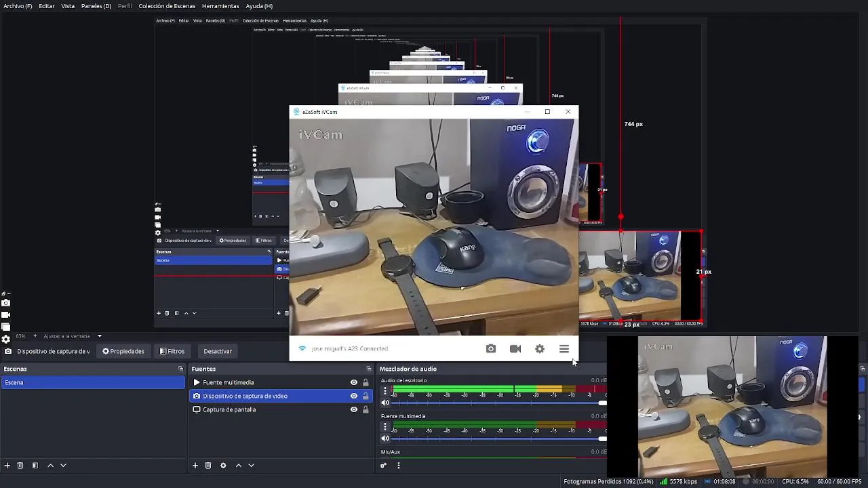Hide Dispositivo de captura de video source
This screenshot has width=868, height=488.
coord(353,396)
